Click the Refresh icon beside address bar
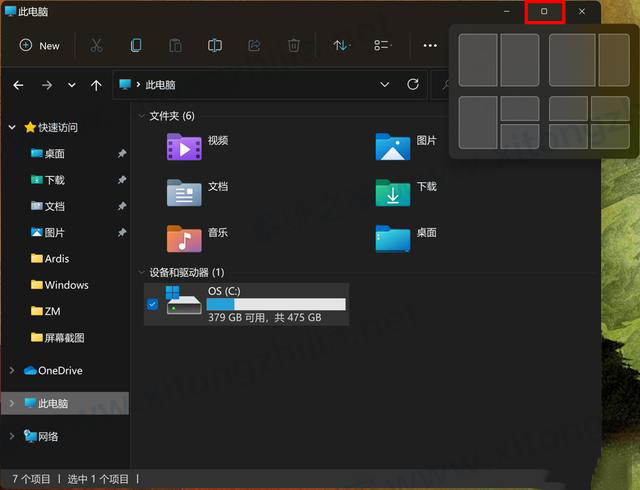Viewport: 640px width, 490px height. (x=413, y=85)
